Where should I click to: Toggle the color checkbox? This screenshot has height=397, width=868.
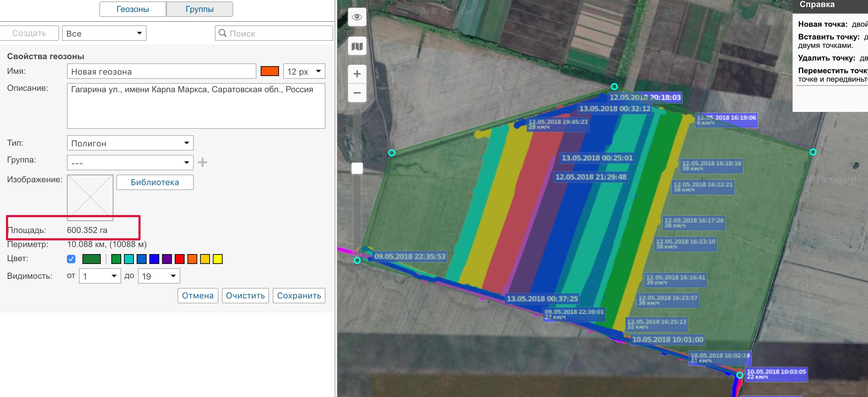pos(71,259)
